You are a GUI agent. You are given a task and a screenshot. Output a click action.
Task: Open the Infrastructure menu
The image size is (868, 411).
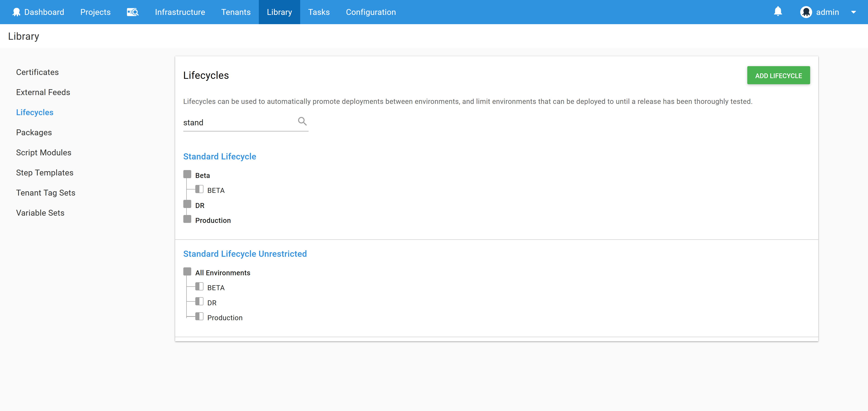pos(180,12)
